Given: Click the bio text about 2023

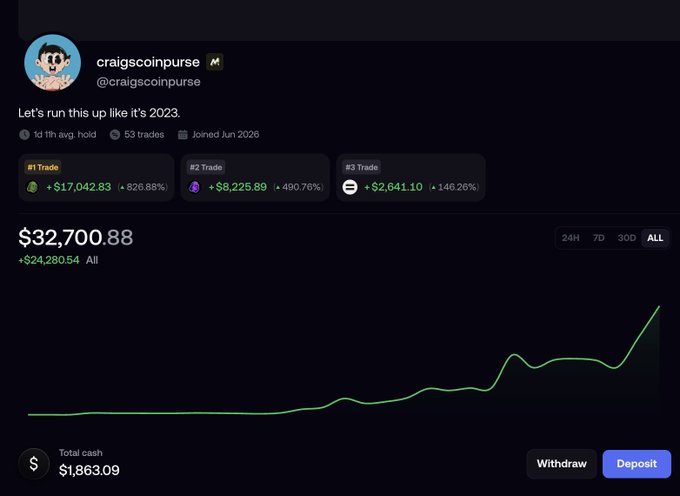Looking at the screenshot, I should tap(99, 113).
